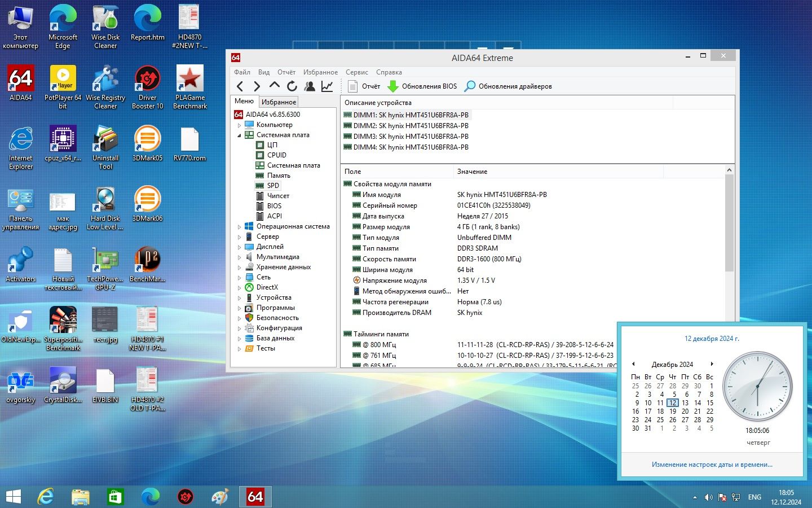Open the Windows Start button
This screenshot has height=508, width=812.
click(x=13, y=497)
